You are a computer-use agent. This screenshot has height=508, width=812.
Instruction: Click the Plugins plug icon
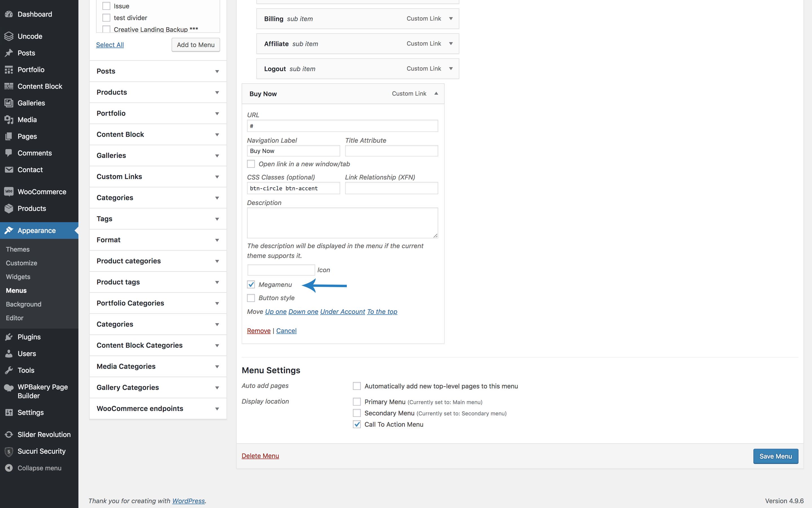pos(9,337)
